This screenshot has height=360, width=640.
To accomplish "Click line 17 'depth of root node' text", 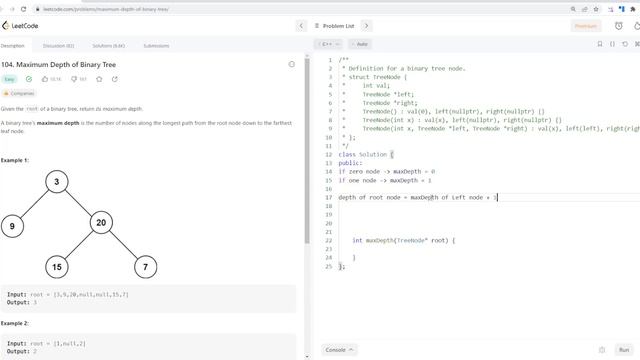I will (x=369, y=197).
